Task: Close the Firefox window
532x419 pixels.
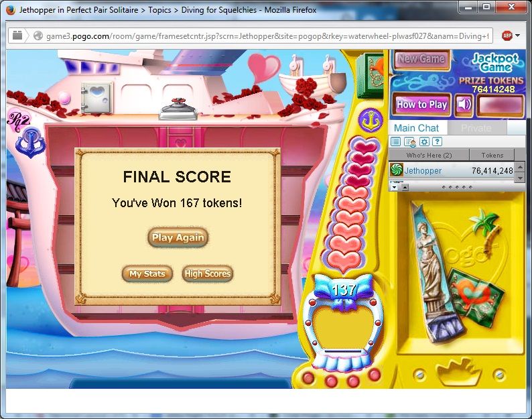Action: pos(512,7)
